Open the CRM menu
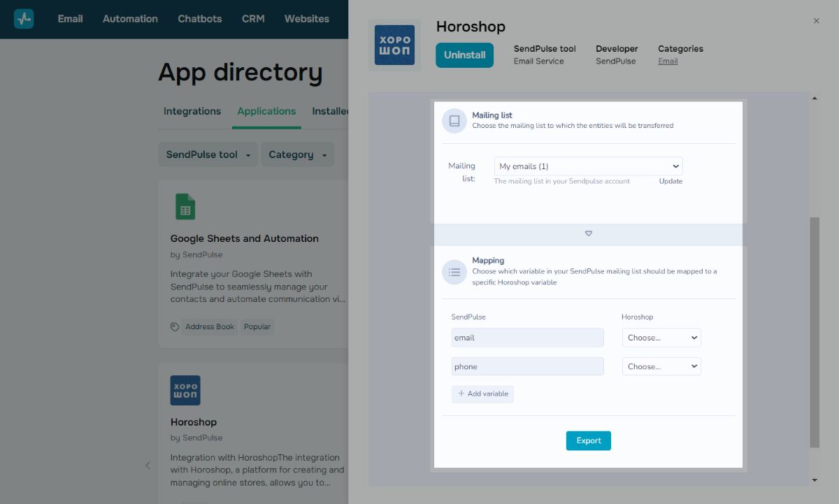 tap(253, 19)
